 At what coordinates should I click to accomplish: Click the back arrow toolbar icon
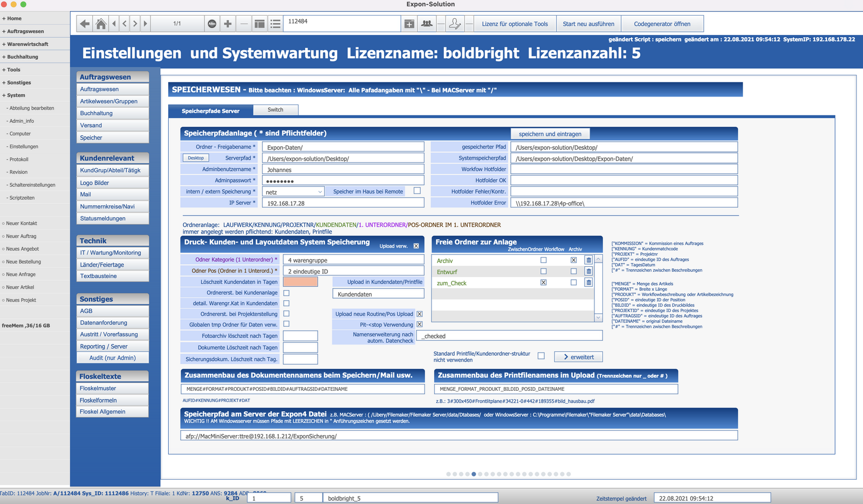click(x=85, y=24)
